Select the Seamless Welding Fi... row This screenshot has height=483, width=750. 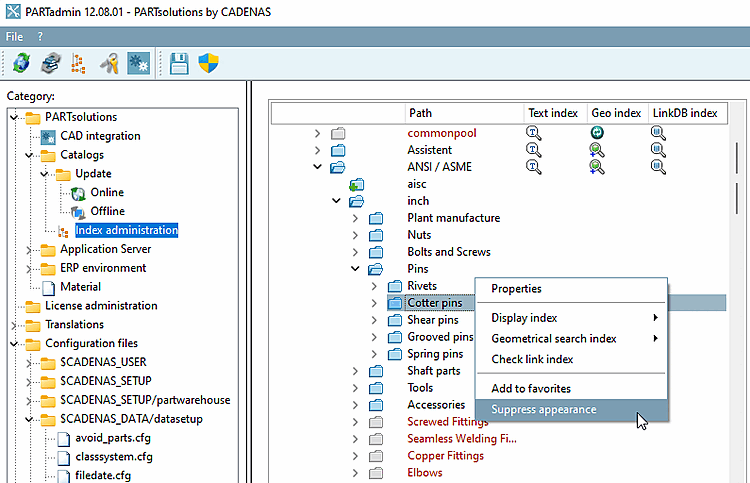tap(462, 439)
